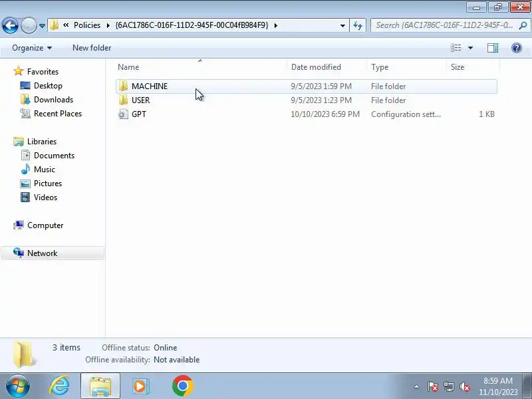Click Configuration sett... type cell
This screenshot has width=532, height=399.
click(x=406, y=114)
